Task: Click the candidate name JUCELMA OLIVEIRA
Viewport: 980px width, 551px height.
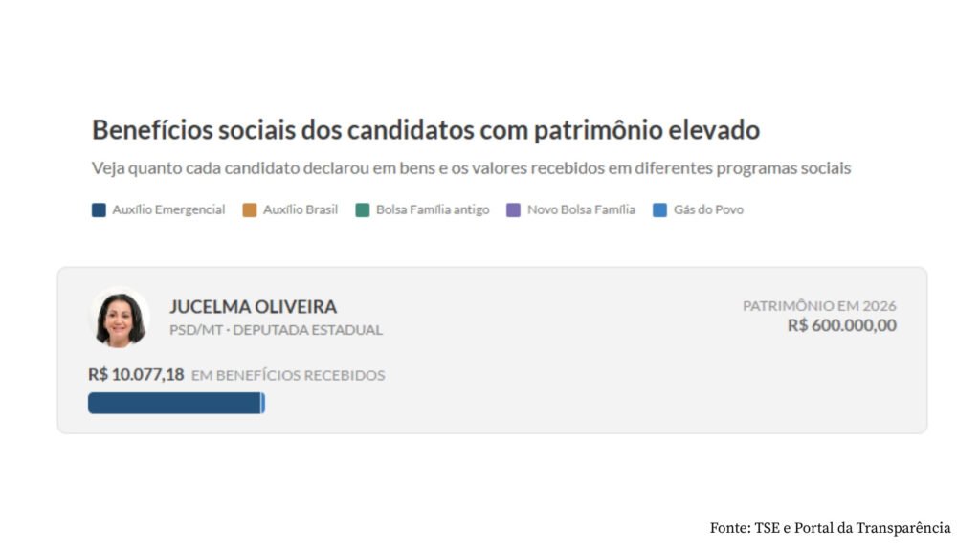Action: coord(253,307)
